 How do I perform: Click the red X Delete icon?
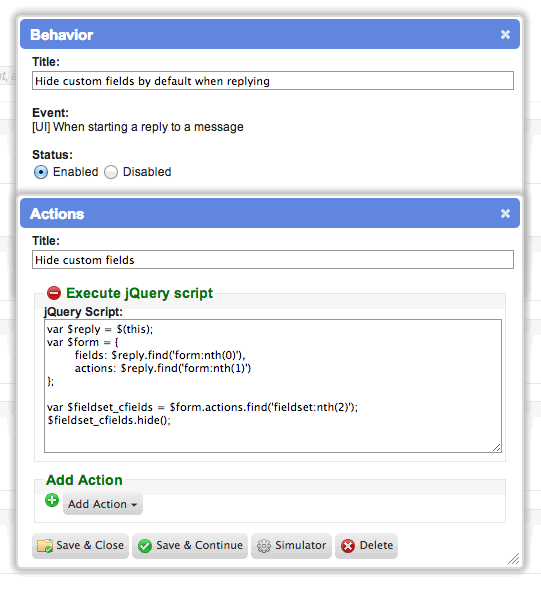348,546
